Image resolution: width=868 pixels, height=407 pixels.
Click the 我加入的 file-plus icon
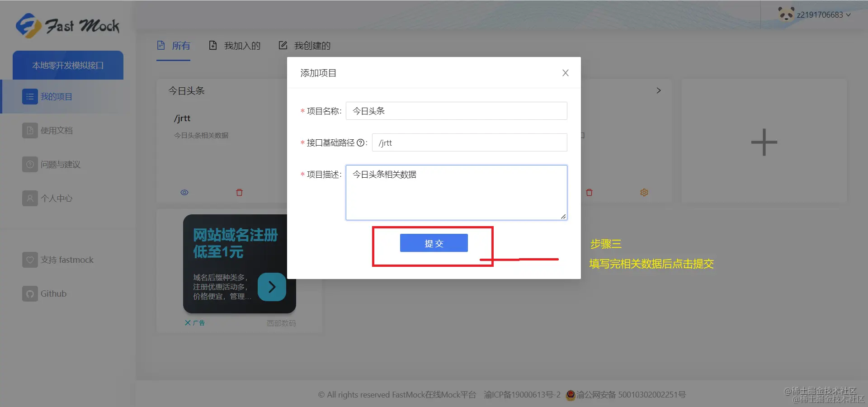pyautogui.click(x=213, y=45)
